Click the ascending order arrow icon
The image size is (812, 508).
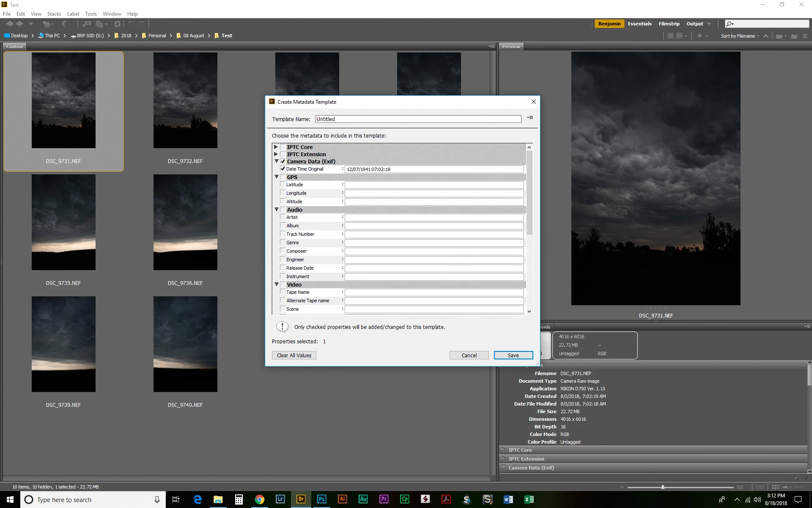point(766,36)
